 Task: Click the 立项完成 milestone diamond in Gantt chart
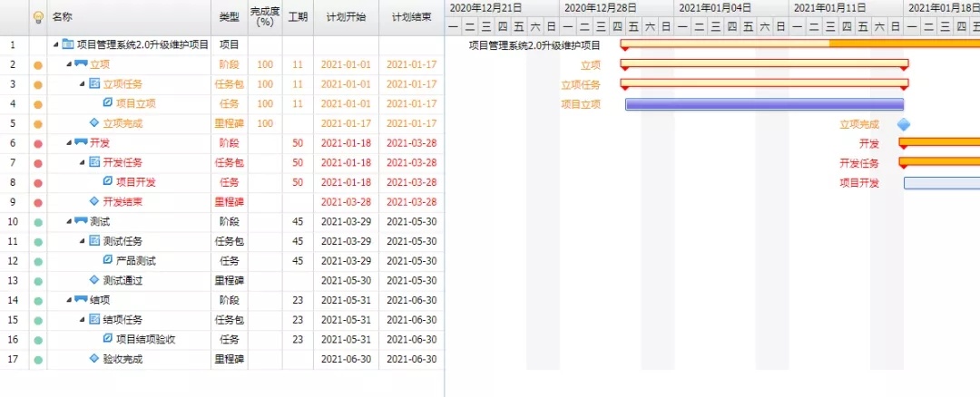pos(903,124)
